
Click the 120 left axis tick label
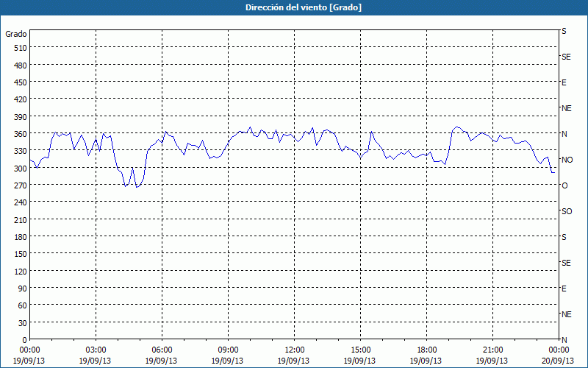pos(21,272)
